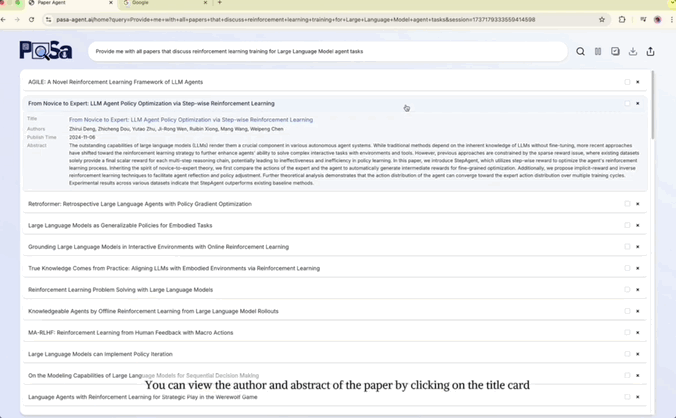This screenshot has width=676, height=418.
Task: Expand the Retroformer paper card
Action: point(335,204)
